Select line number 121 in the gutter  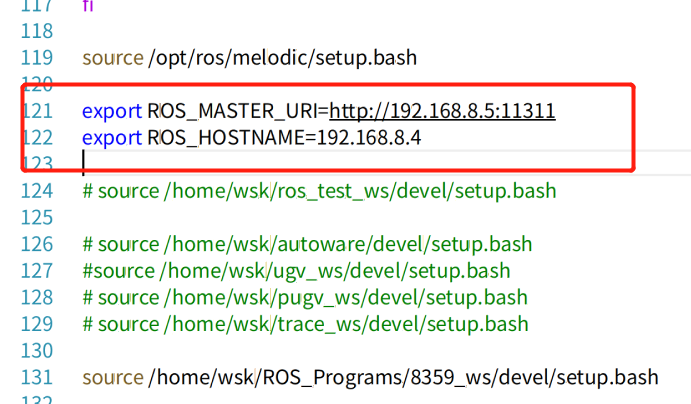tap(37, 111)
